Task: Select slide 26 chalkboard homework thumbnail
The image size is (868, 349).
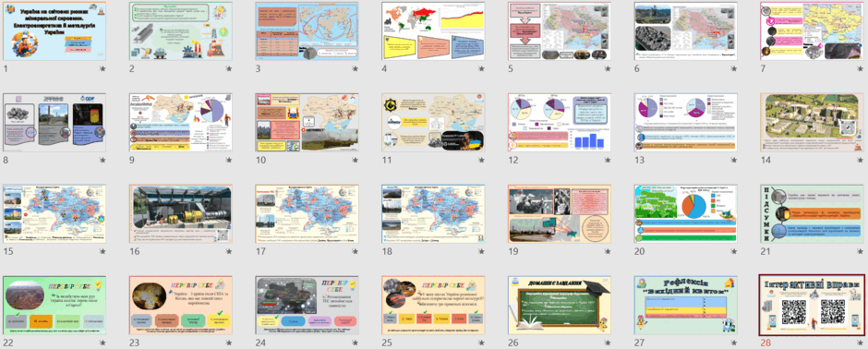Action: click(x=559, y=306)
